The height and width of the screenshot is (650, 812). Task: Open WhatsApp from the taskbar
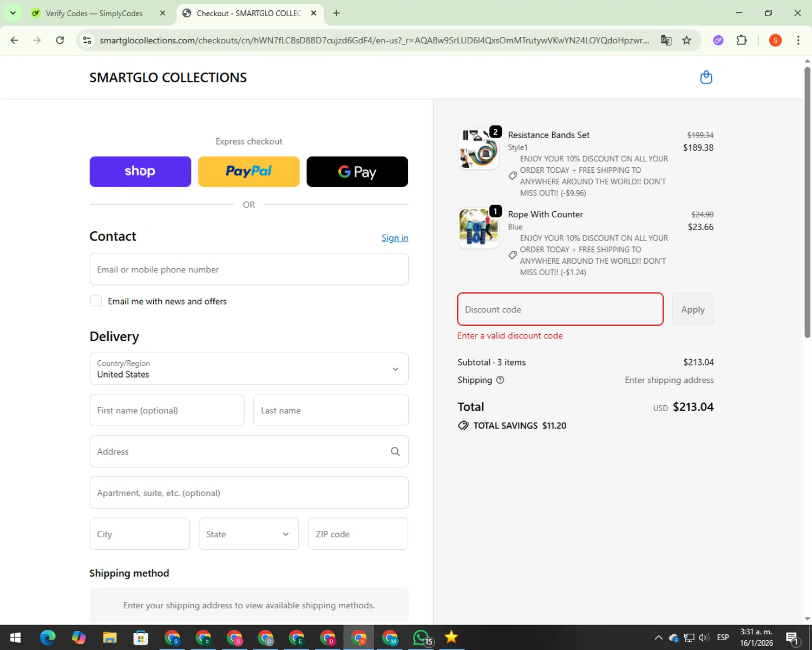point(422,638)
